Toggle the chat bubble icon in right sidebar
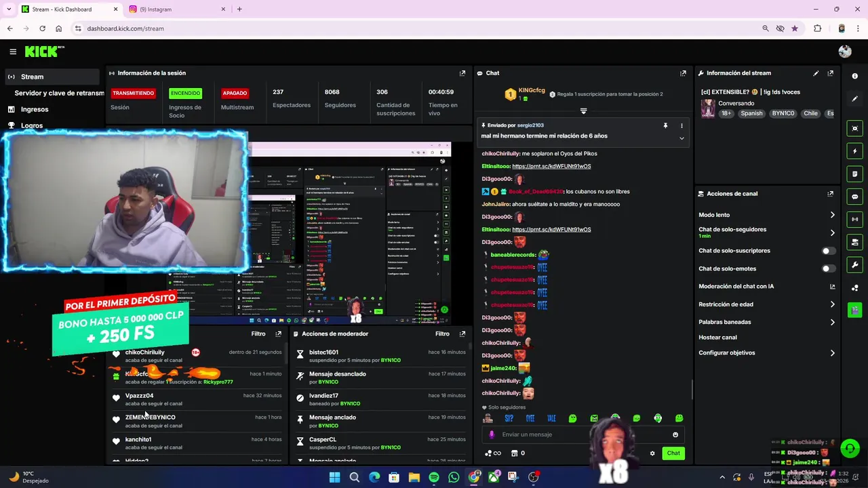Screen dimensions: 868x488 pos(854,197)
